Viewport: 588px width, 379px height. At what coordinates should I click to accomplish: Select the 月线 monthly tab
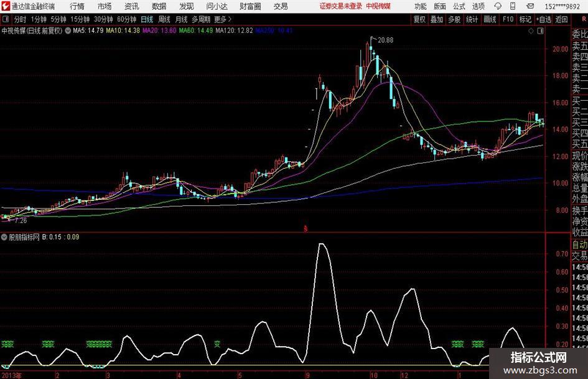coord(181,19)
